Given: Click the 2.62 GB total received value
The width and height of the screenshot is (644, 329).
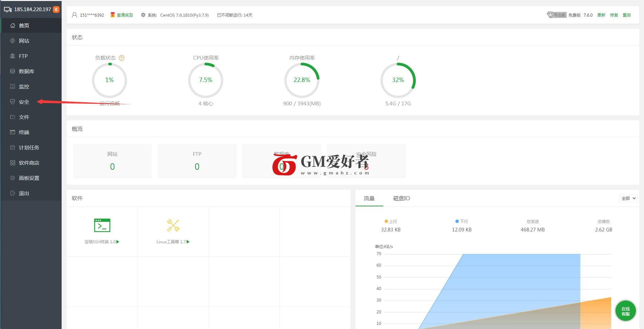Looking at the screenshot, I should point(604,230).
